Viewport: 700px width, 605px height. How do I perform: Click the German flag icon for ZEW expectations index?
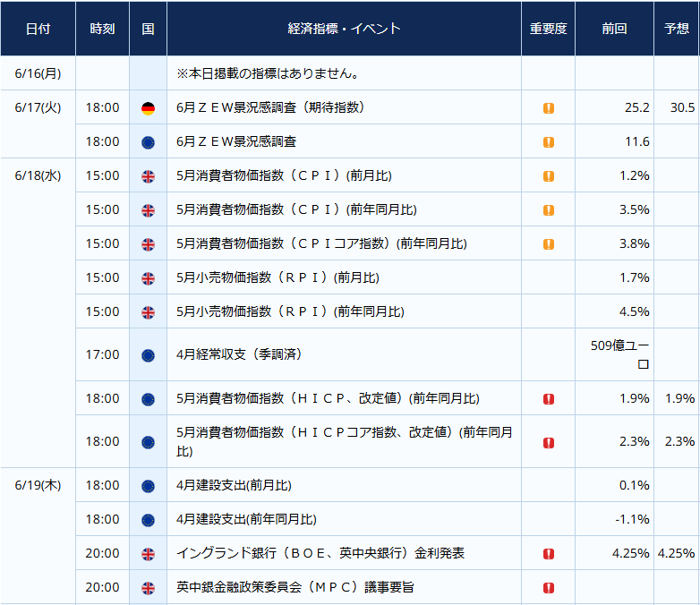148,108
